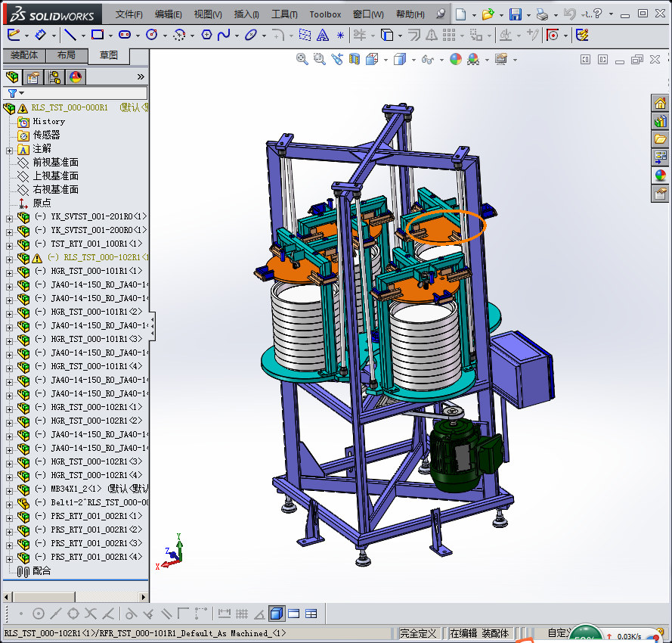
Task: Expand the 注解 annotations folder
Action: point(9,151)
